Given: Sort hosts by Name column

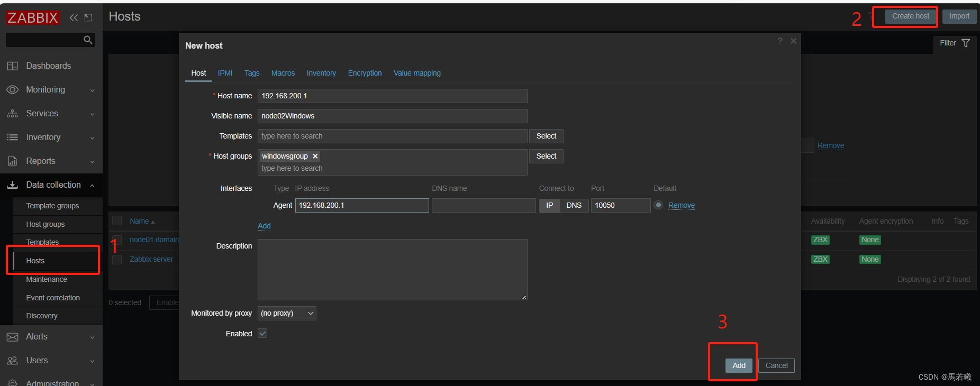Looking at the screenshot, I should pos(142,221).
